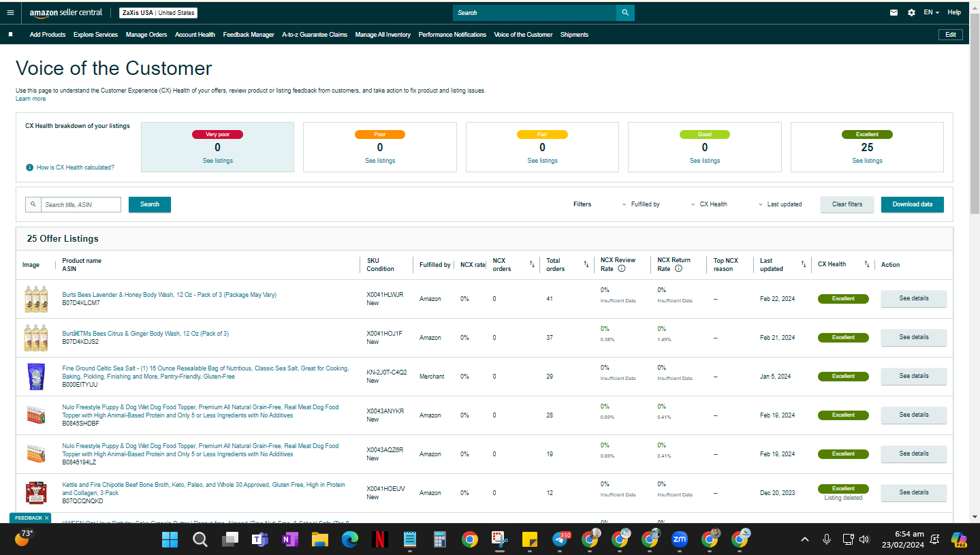
Task: Open File Explorer from the taskbar
Action: 319,539
